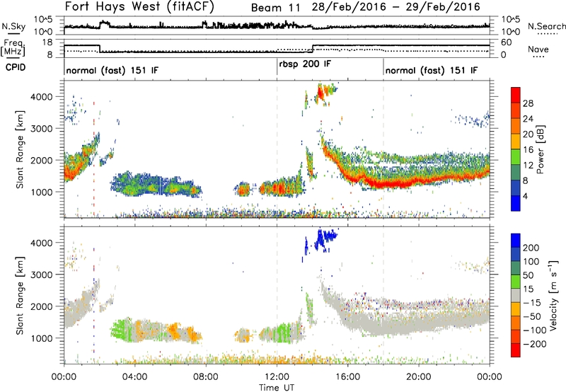The width and height of the screenshot is (566, 392).
Task: Click the power panel 'Slant Range [km]' label
Action: pos(20,149)
